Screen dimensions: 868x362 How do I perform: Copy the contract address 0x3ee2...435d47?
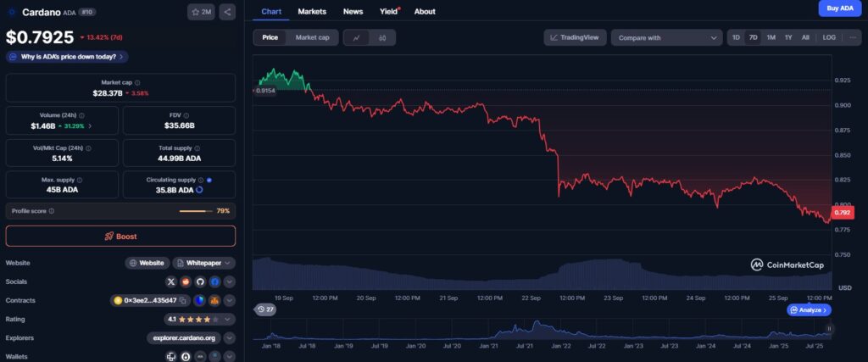pyautogui.click(x=183, y=300)
